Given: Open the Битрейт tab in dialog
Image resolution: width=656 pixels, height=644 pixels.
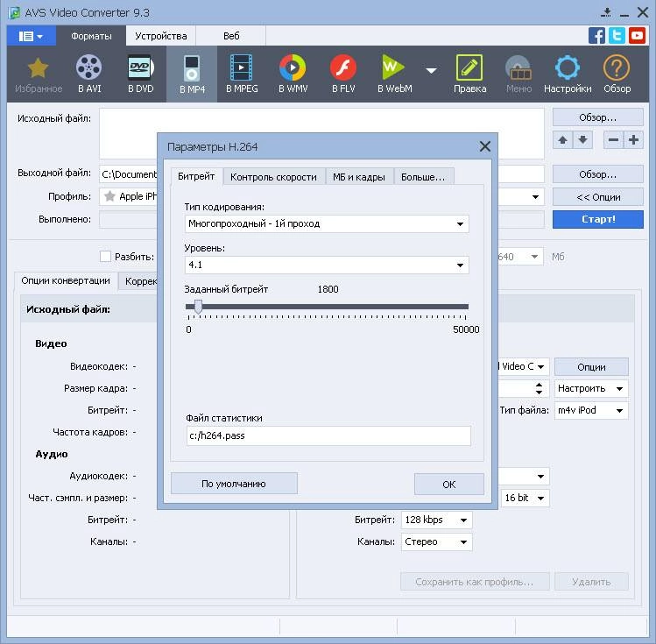Looking at the screenshot, I should point(196,176).
